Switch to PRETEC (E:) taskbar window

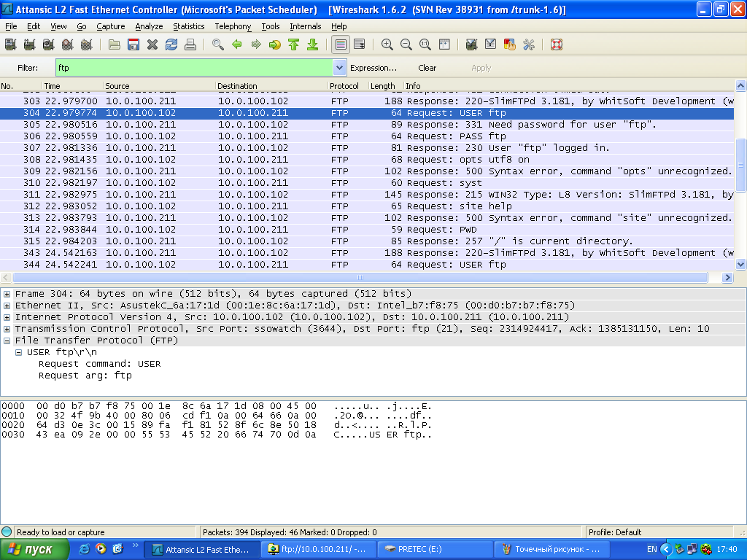pos(435,549)
